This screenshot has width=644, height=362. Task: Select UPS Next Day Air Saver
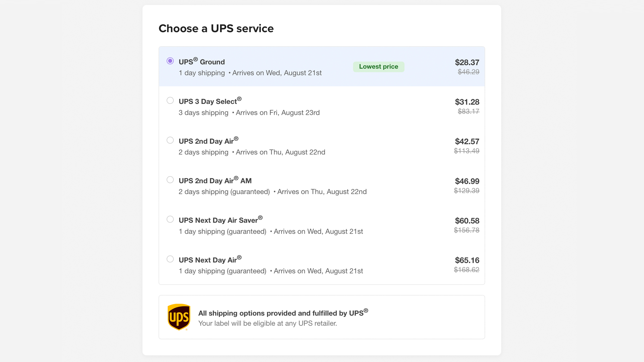170,219
